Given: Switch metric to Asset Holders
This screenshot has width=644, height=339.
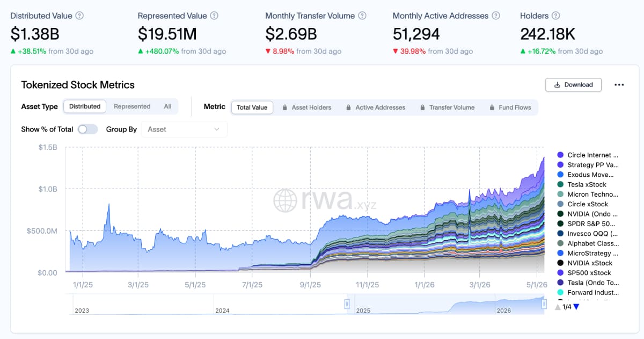Looking at the screenshot, I should 306,107.
